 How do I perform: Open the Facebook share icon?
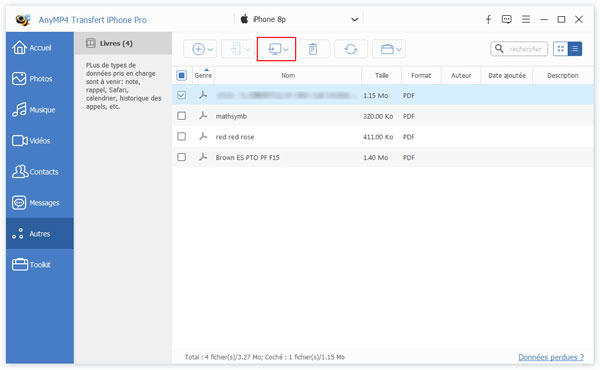[x=488, y=19]
